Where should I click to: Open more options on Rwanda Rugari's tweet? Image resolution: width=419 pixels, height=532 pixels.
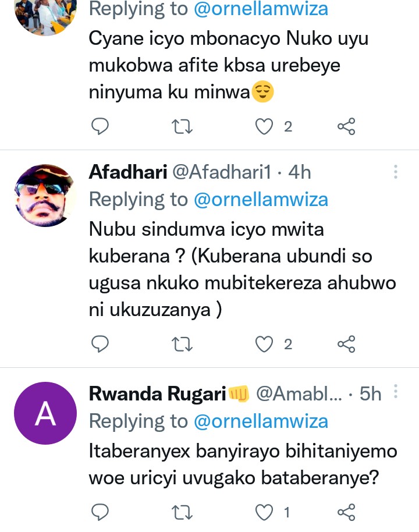[x=396, y=393]
